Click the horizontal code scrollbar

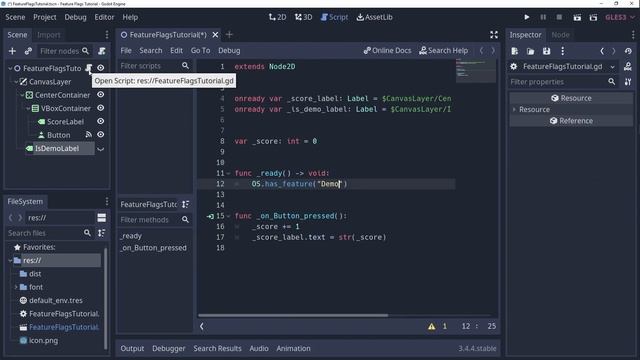tap(293, 315)
